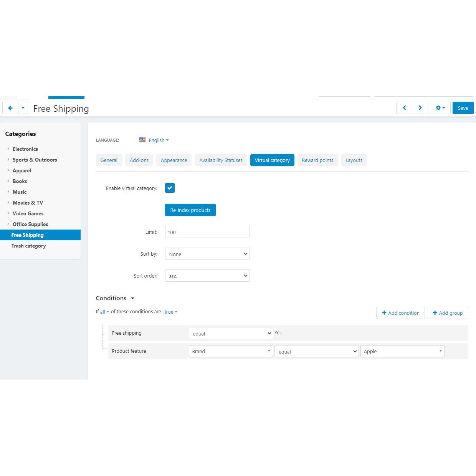This screenshot has width=476, height=476.
Task: Select Trash category in sidebar
Action: point(28,246)
